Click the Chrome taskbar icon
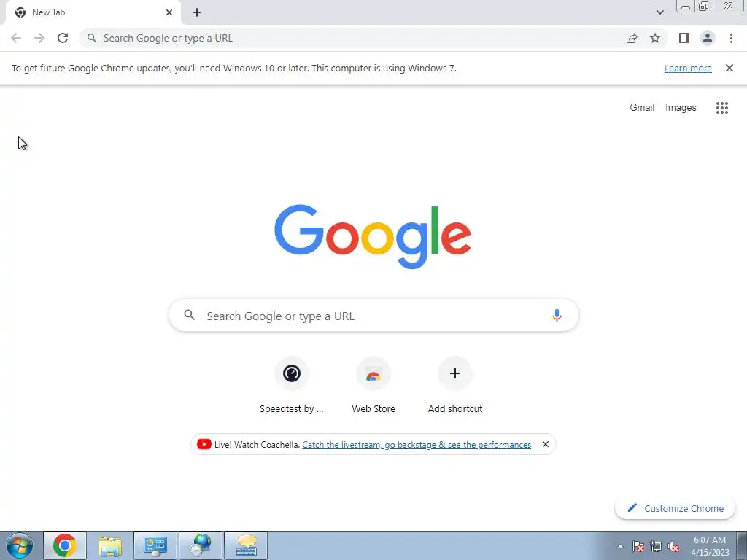The width and height of the screenshot is (747, 560). tap(65, 545)
